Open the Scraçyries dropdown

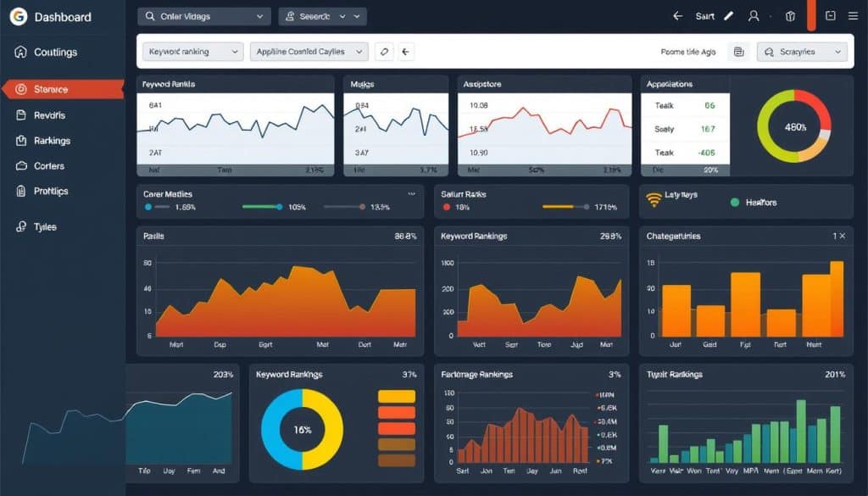802,52
